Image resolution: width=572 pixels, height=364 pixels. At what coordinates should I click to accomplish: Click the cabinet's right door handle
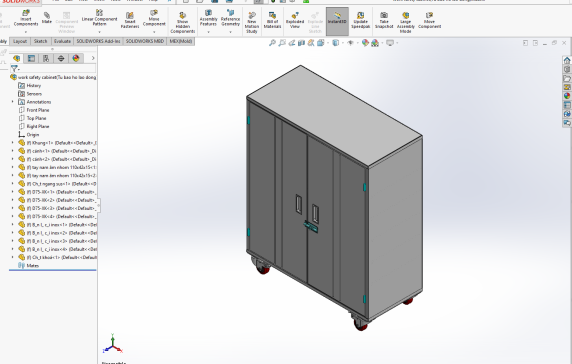315,214
